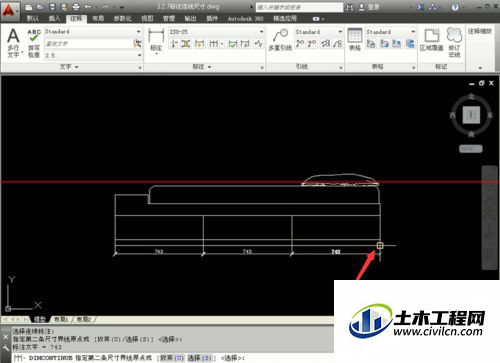Click the dimension icon with green check mark
The image size is (500, 363).
[x=233, y=44]
